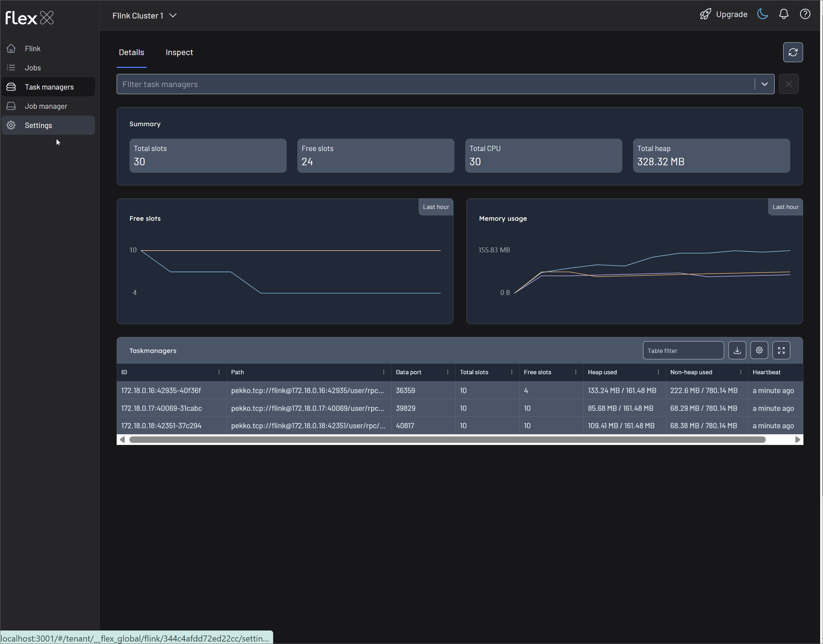Click data port 36359 cell
The image size is (823, 644).
coord(423,391)
